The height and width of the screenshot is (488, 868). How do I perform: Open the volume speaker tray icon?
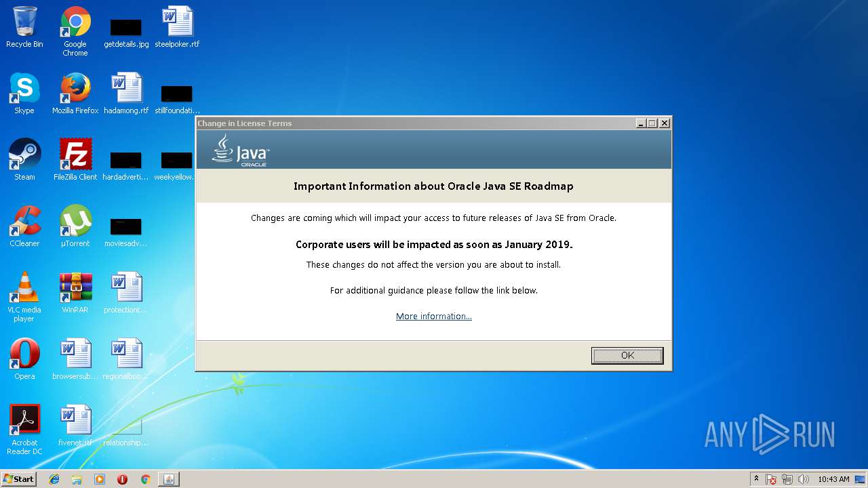pos(804,479)
